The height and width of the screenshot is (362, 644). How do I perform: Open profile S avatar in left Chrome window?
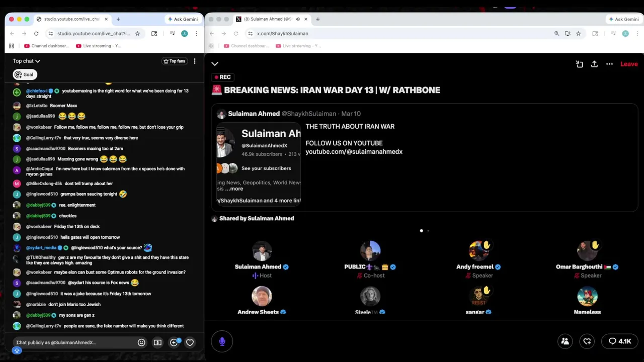pyautogui.click(x=184, y=34)
